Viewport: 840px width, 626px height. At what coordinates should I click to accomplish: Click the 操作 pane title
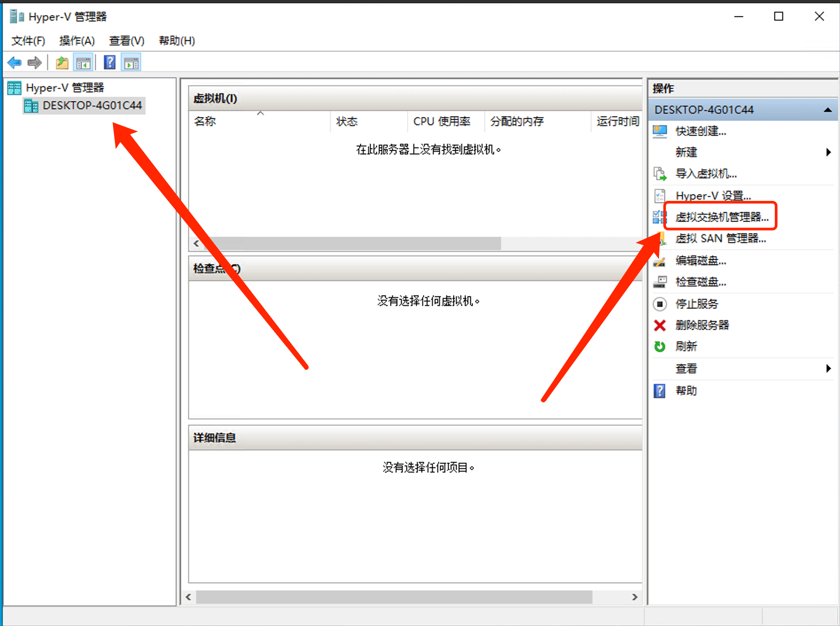coord(663,89)
